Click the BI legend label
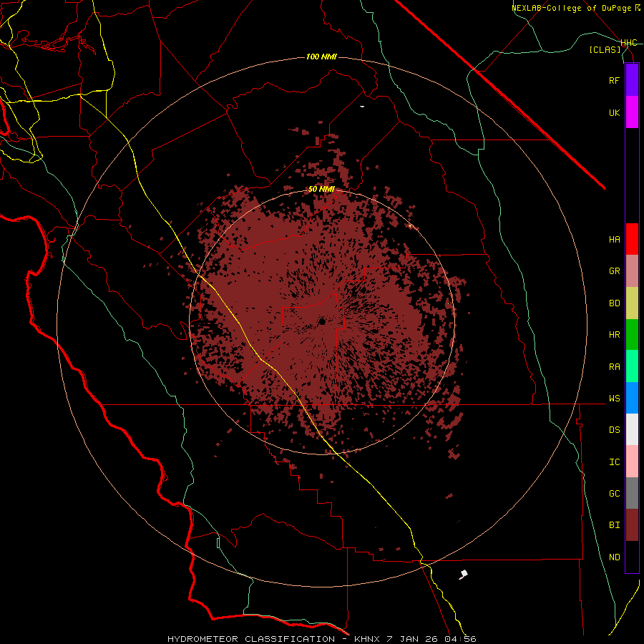 [x=614, y=525]
